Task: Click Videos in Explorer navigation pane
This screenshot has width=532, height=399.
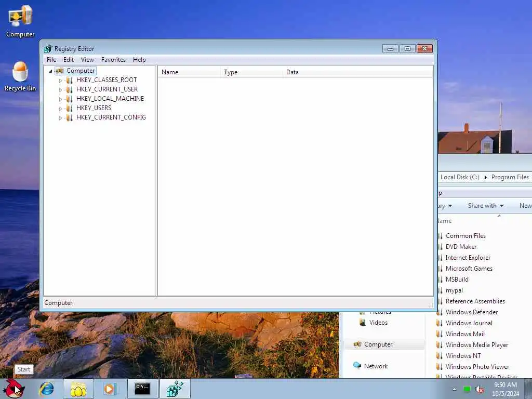Action: click(x=378, y=323)
